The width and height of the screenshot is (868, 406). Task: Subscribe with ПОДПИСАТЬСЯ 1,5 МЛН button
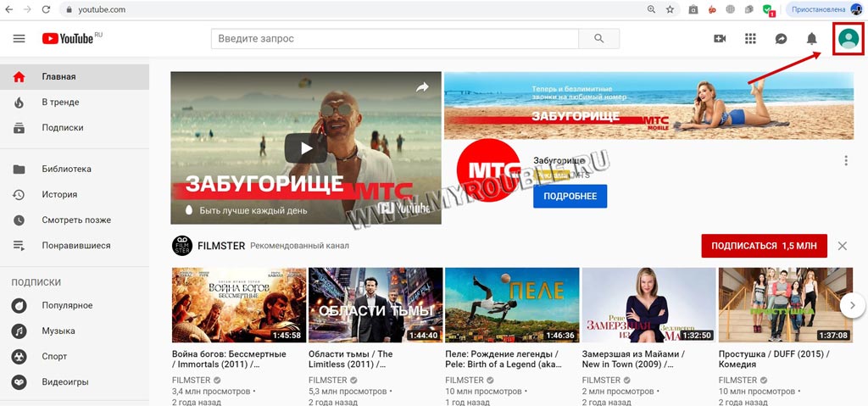tap(764, 246)
